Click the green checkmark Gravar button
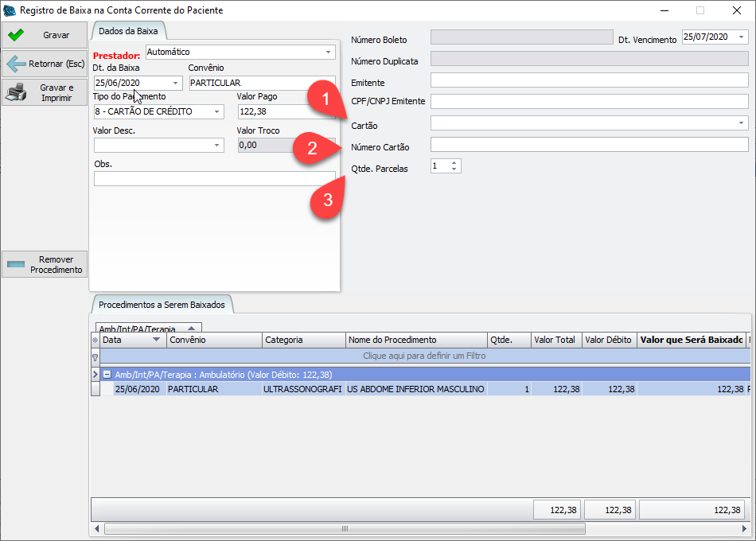Viewport: 756px width, 541px height. (x=45, y=35)
